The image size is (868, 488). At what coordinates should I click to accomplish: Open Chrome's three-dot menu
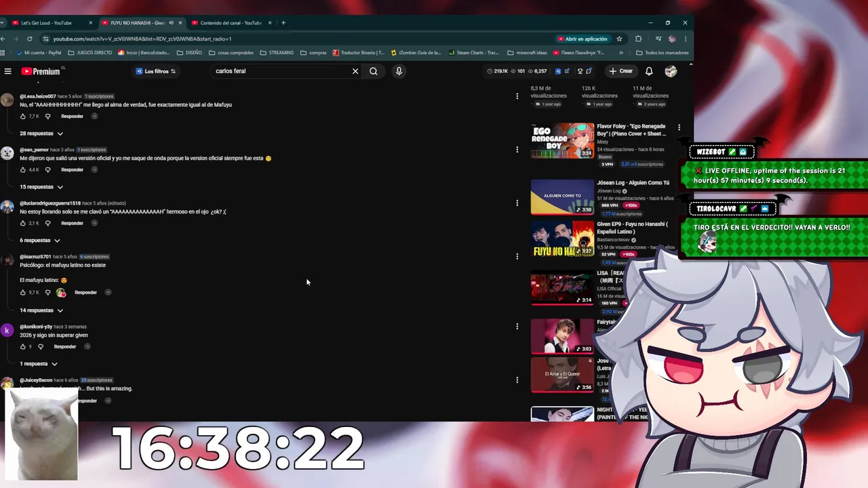(686, 39)
